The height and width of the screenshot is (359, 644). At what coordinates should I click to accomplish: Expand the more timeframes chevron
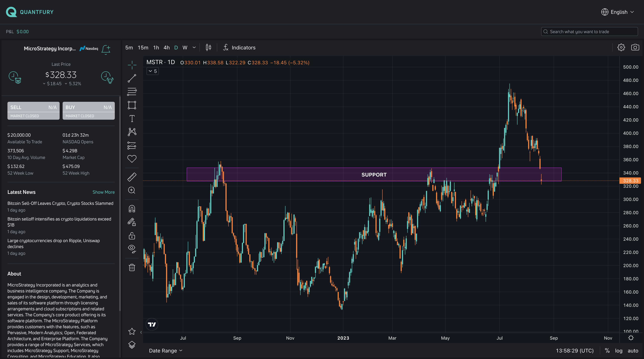(x=194, y=48)
